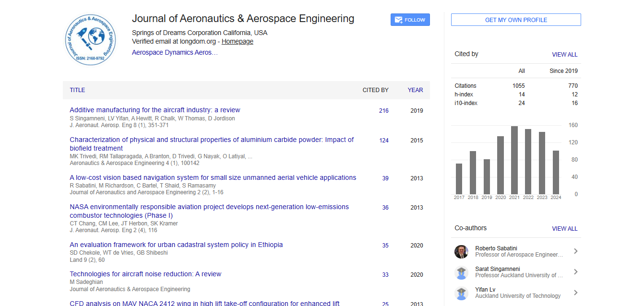
Task: Click Get My Own Profile button
Action: (x=516, y=20)
